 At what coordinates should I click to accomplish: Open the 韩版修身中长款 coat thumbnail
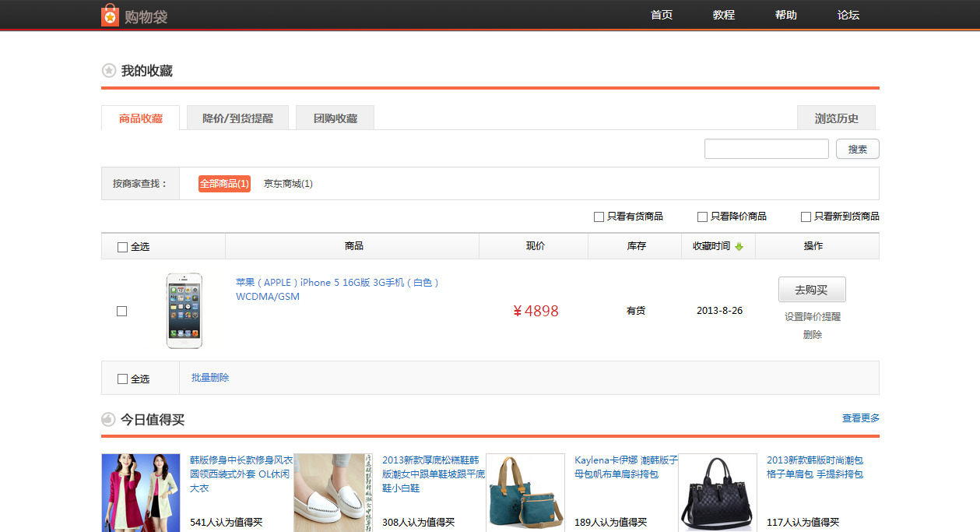coord(141,493)
